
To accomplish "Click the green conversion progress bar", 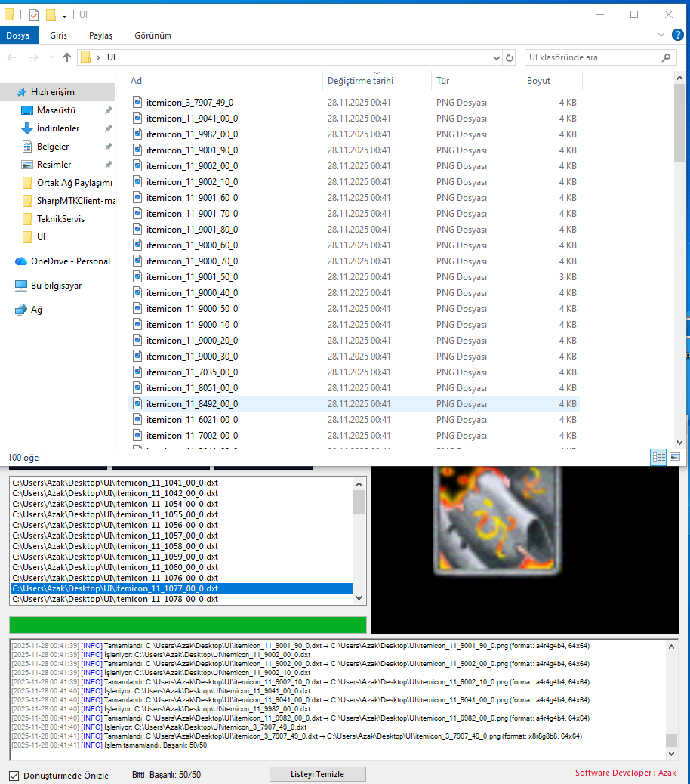I will click(x=188, y=625).
